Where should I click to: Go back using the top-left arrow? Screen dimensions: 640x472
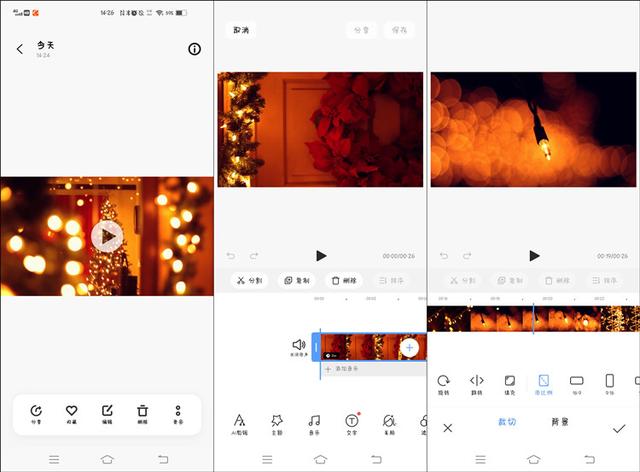tap(20, 49)
